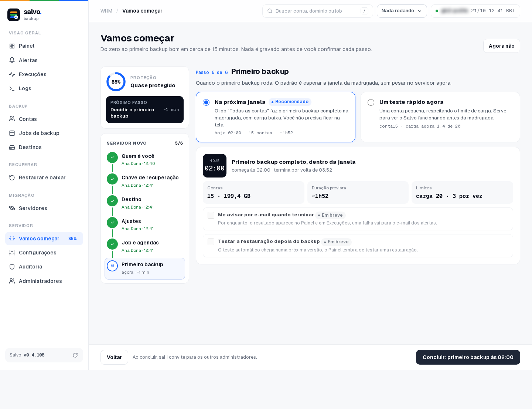
Task: Click the HOJE 02:00 time tile
Action: click(x=215, y=166)
